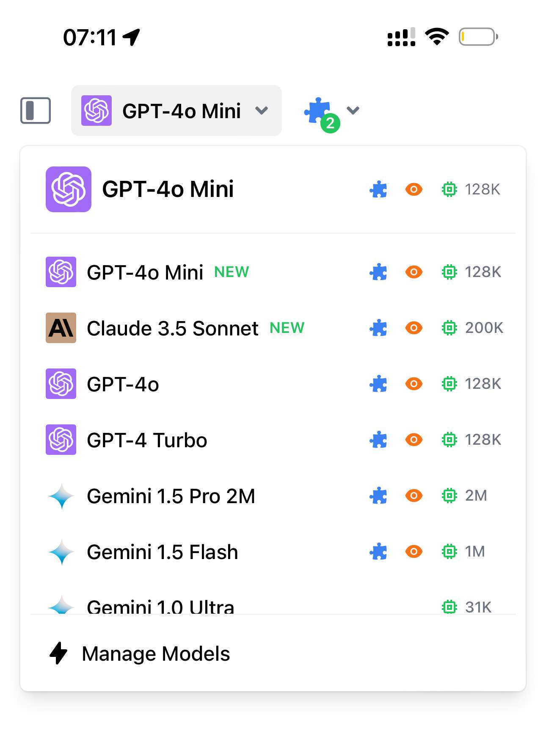Pick the Gemini 1.0 Ultra model
546x756 pixels.
click(273, 604)
